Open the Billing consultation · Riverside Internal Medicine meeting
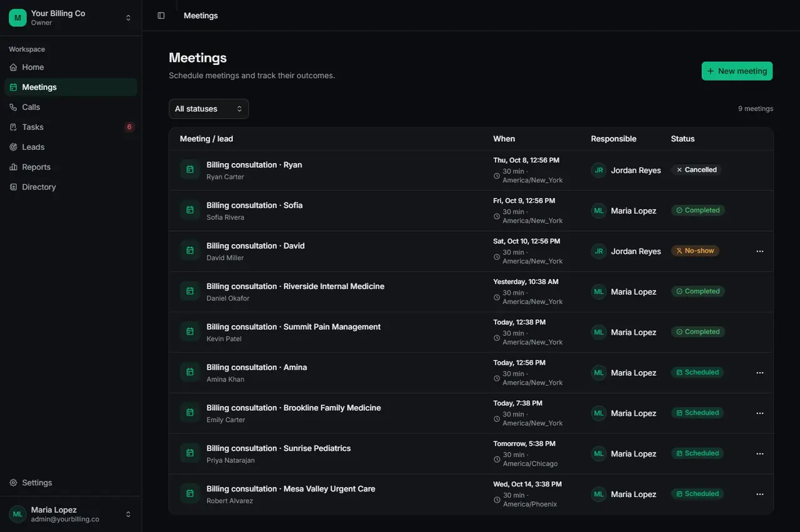 click(x=296, y=287)
